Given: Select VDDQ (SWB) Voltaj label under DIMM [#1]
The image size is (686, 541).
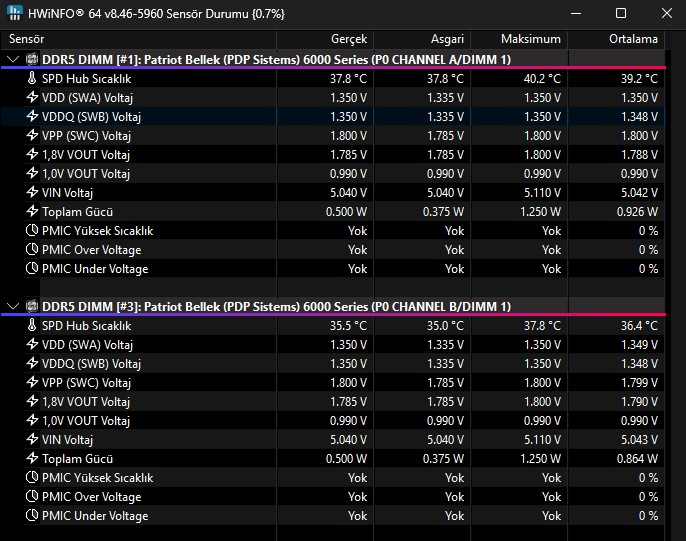Looking at the screenshot, I should point(91,117).
